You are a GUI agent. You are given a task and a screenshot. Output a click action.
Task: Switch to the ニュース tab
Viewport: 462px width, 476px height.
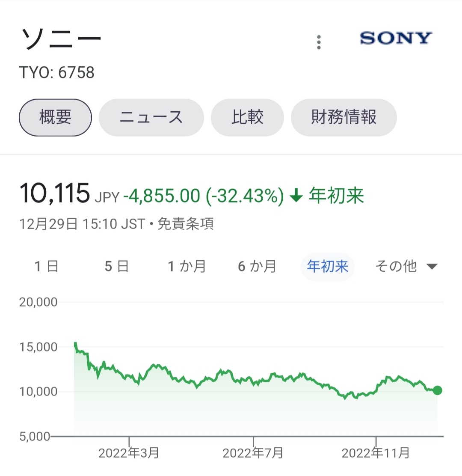151,117
